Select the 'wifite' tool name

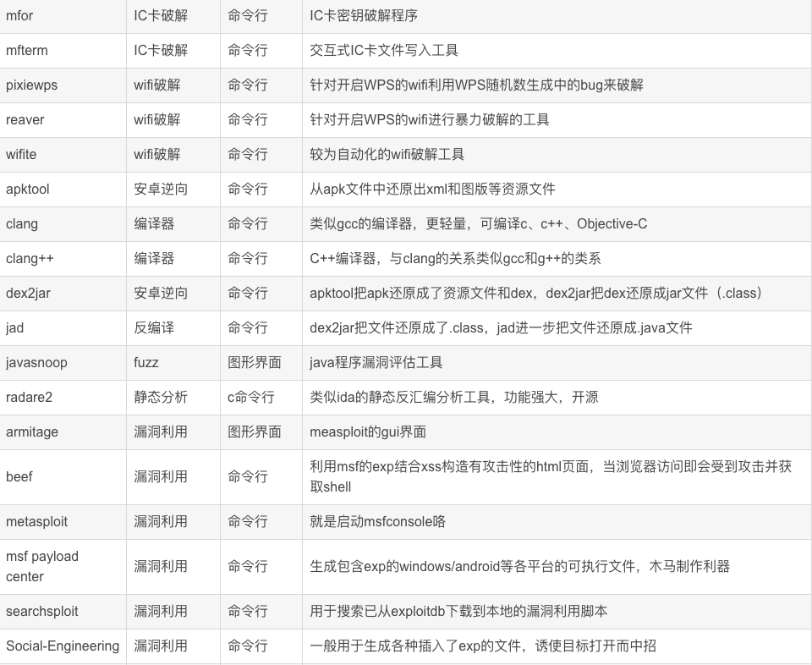click(x=21, y=154)
